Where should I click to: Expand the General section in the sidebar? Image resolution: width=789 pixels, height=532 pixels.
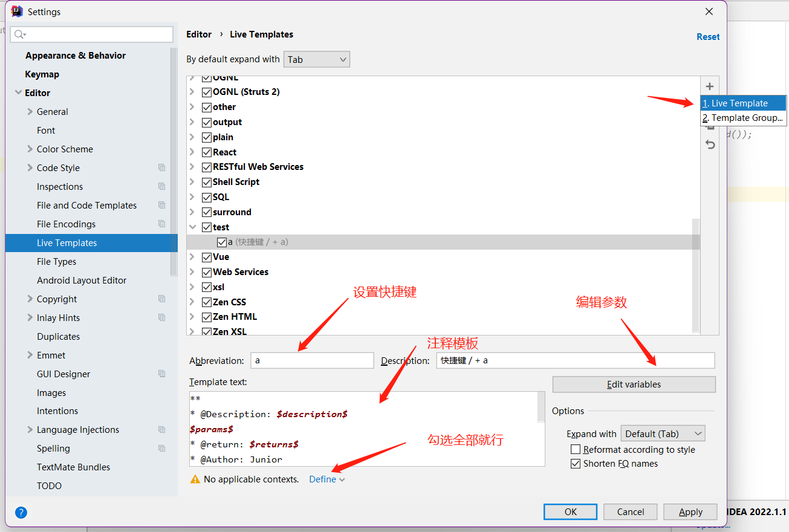pos(30,112)
